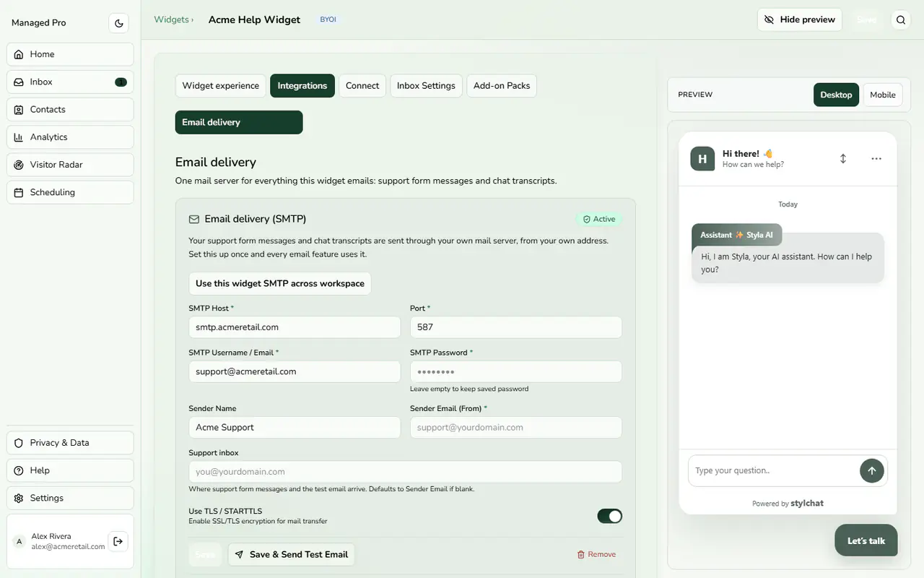Click Hide preview button
The image size is (924, 578).
800,20
